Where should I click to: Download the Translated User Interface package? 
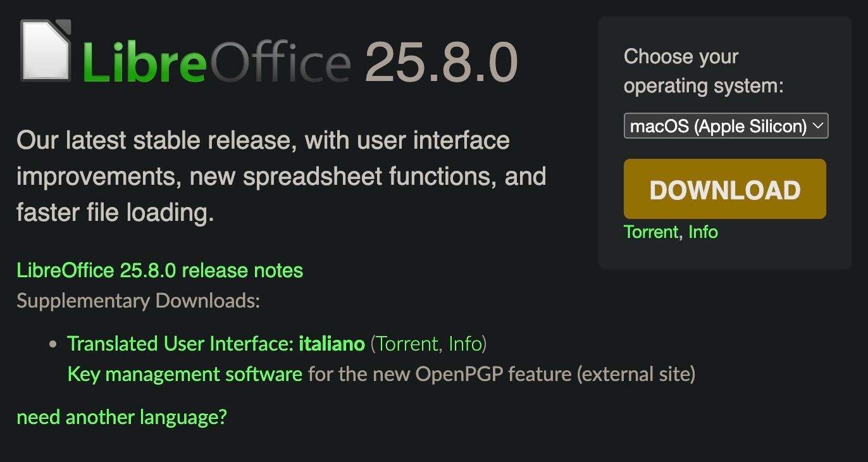coord(216,344)
